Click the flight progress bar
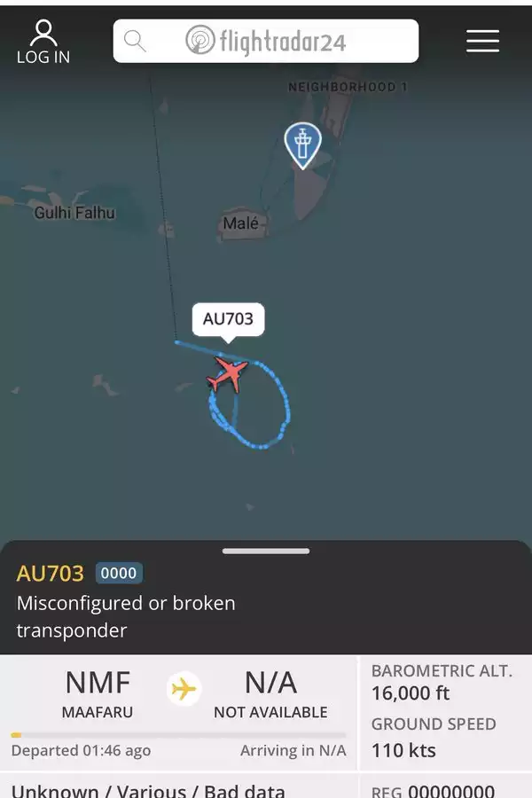The width and height of the screenshot is (532, 798). pyautogui.click(x=178, y=735)
